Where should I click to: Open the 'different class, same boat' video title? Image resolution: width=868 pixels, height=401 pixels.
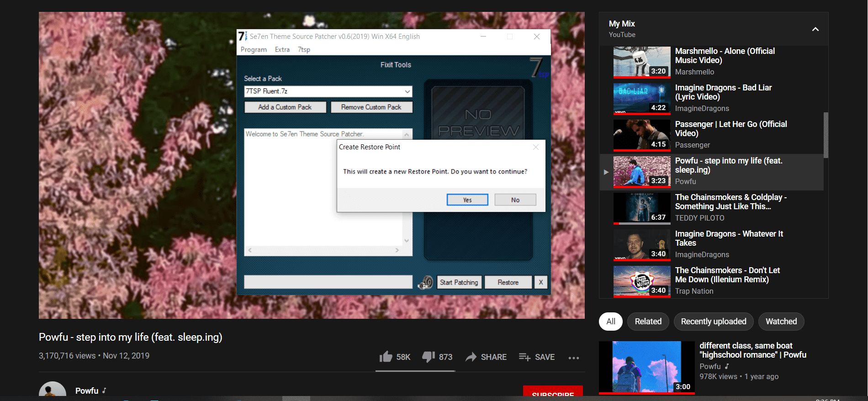coord(753,350)
